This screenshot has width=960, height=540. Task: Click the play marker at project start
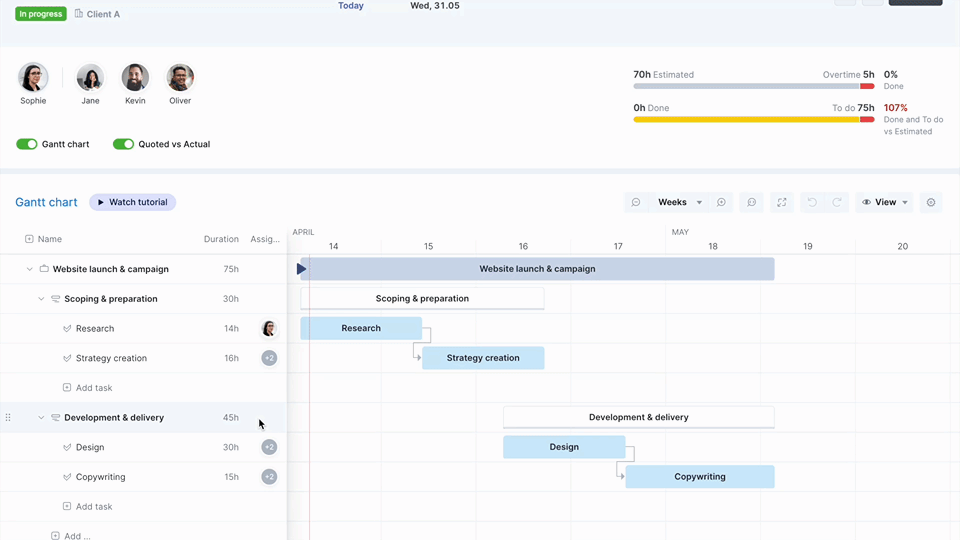pos(301,269)
